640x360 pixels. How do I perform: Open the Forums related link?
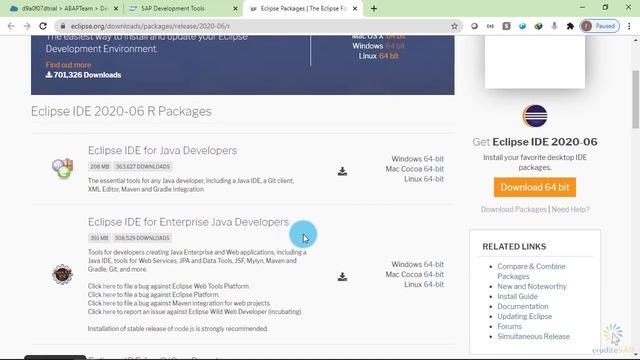pyautogui.click(x=509, y=327)
